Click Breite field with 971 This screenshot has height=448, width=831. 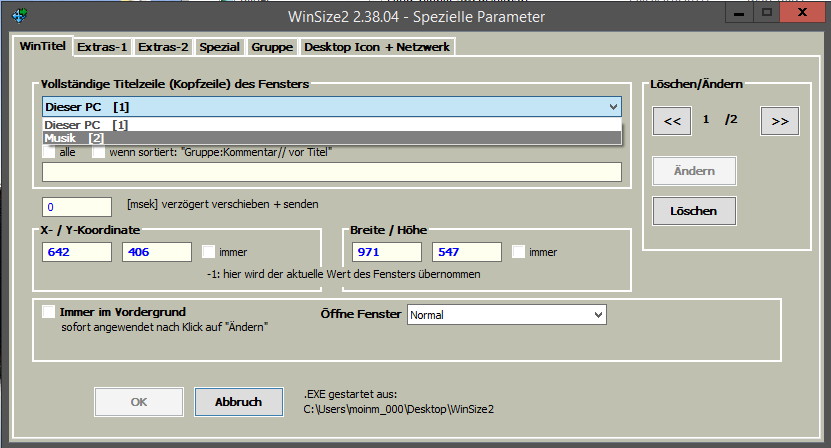coord(387,252)
